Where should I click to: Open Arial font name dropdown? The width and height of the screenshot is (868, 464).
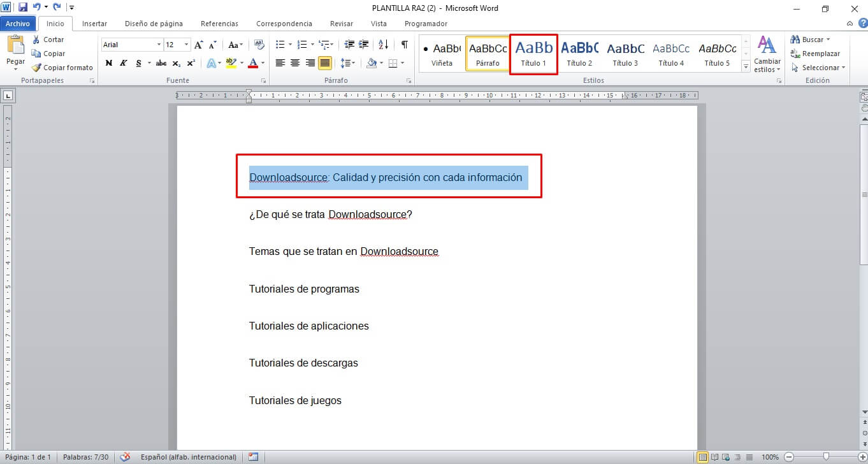coord(159,45)
